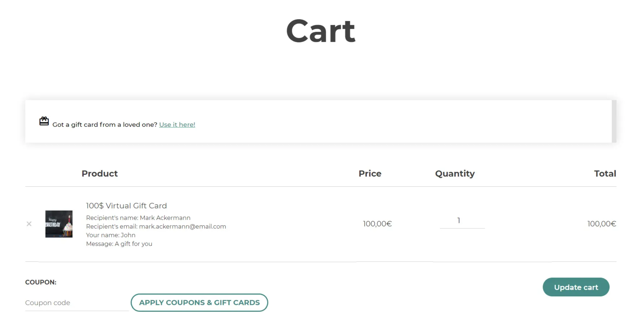Click Apply Coupons & Gift Cards

(199, 302)
